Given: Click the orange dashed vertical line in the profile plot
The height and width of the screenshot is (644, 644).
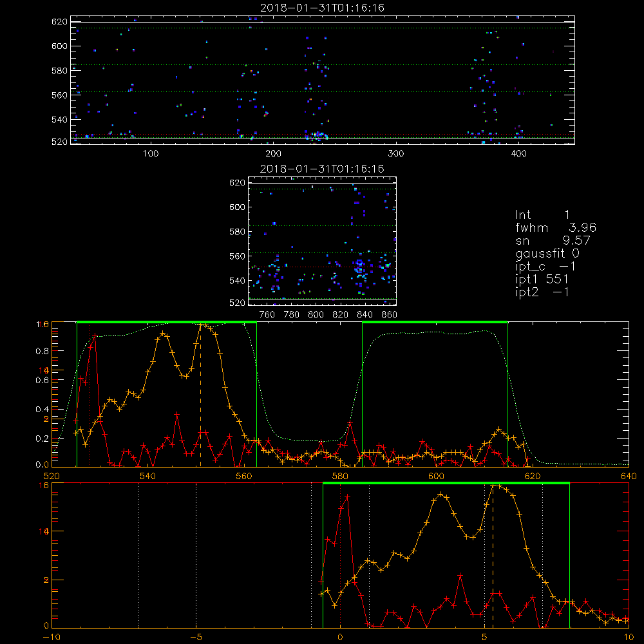Looking at the screenshot, I should [x=200, y=395].
